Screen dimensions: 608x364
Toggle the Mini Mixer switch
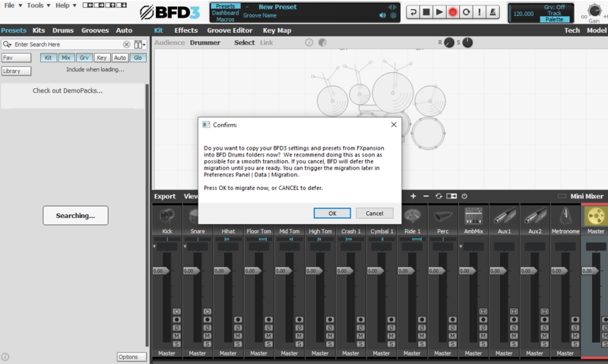click(562, 196)
